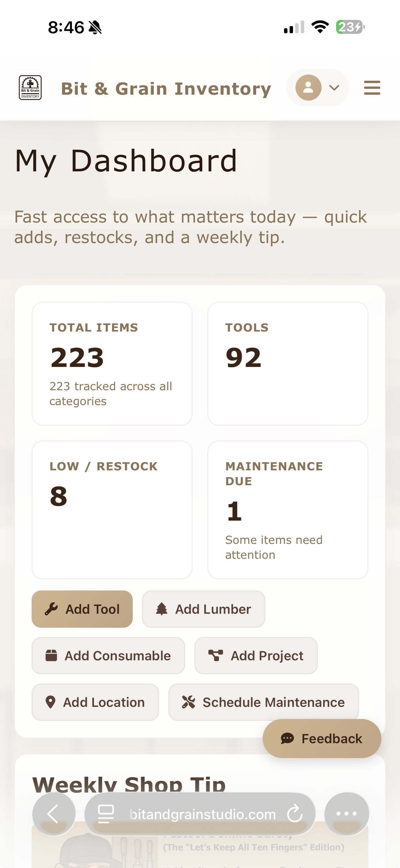Select Add Location button
Screen dimensions: 400x868
click(x=95, y=702)
